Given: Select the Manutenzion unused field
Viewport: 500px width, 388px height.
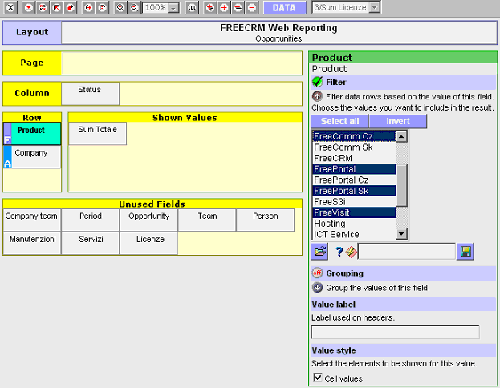Looking at the screenshot, I should (32, 243).
